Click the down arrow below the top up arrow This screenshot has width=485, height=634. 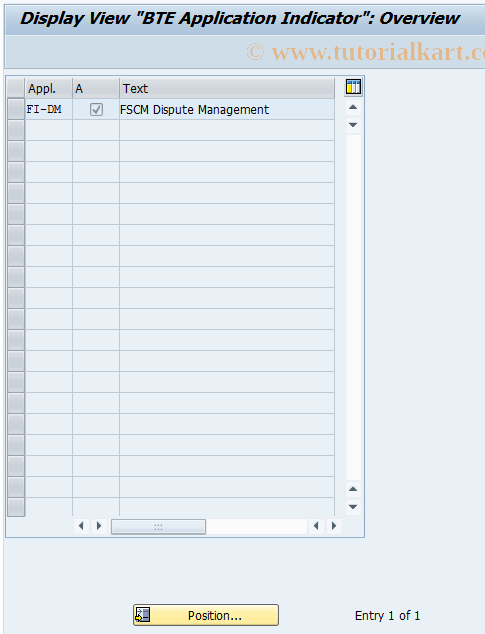pyautogui.click(x=353, y=125)
